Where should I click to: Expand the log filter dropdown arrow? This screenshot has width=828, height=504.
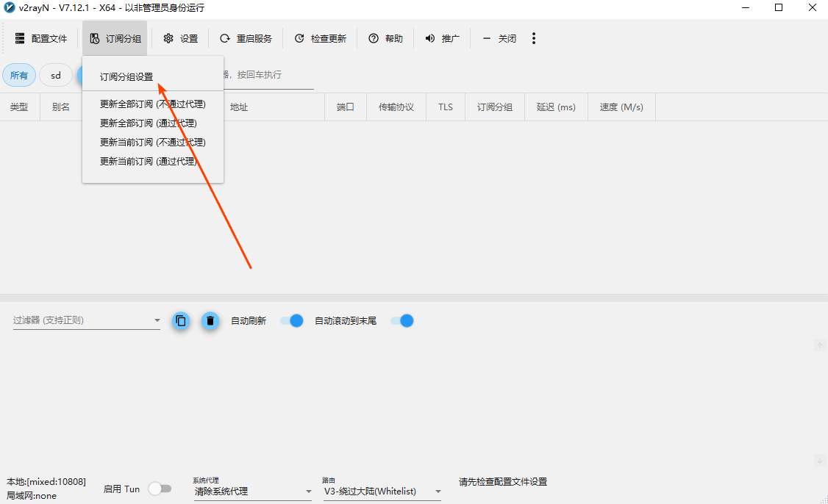pyautogui.click(x=157, y=320)
